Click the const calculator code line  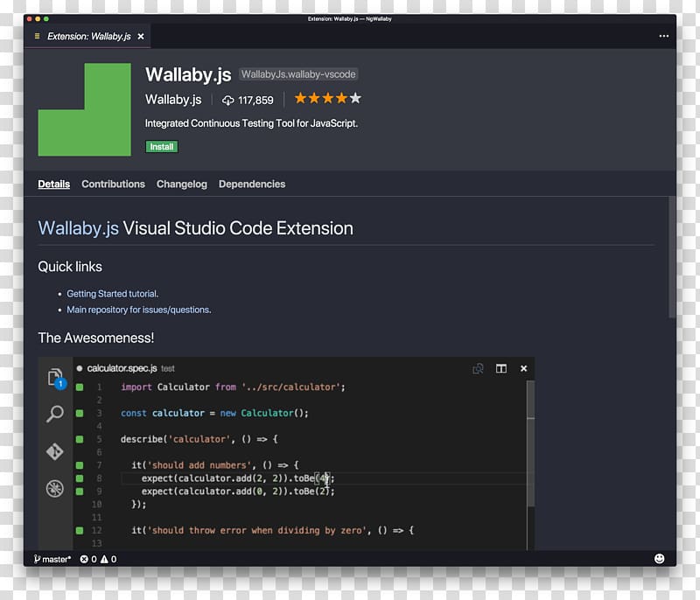pos(214,413)
